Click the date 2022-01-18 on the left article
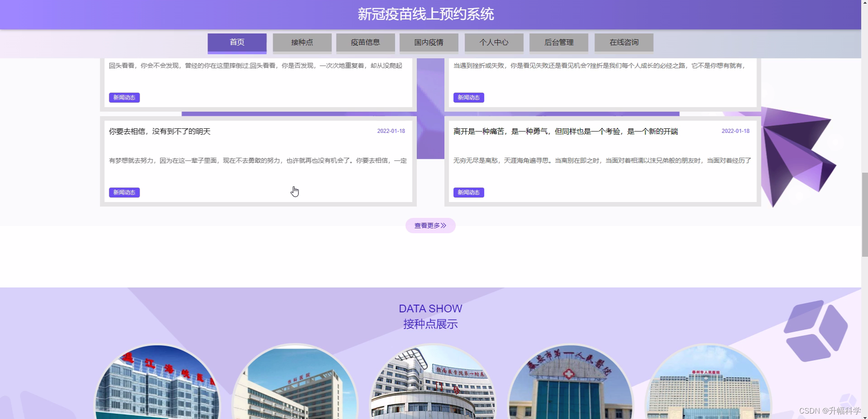Viewport: 868px width, 419px height. (391, 131)
